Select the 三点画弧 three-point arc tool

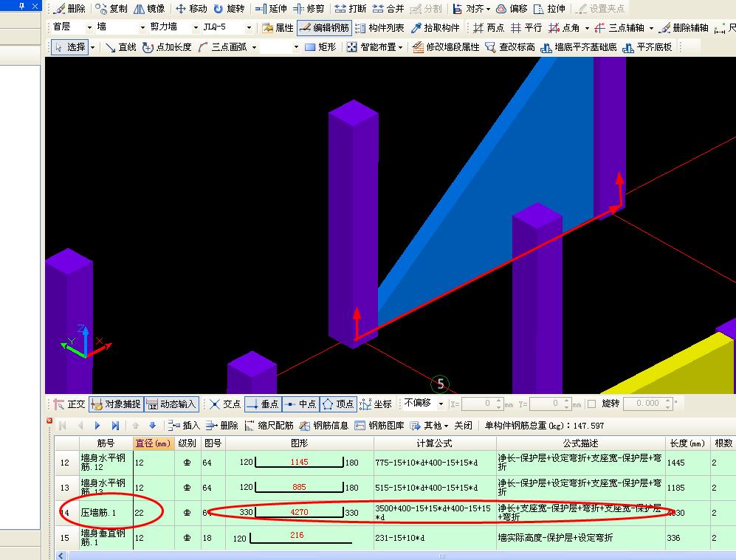pyautogui.click(x=222, y=47)
